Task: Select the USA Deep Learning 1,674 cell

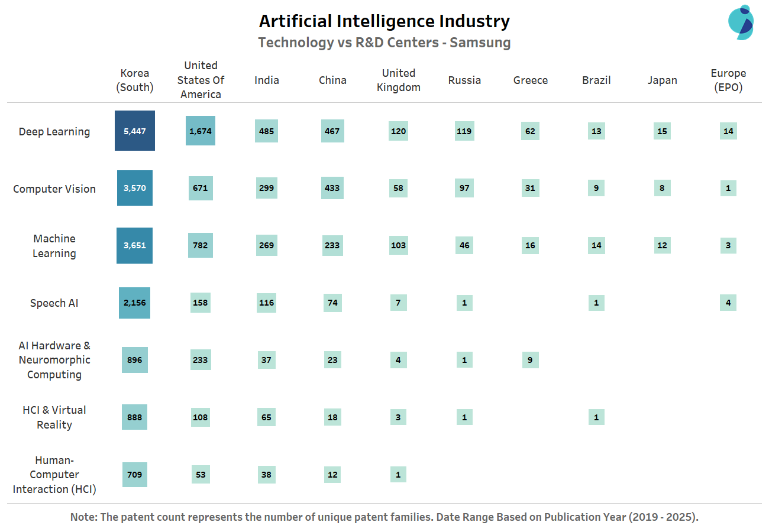Action: [x=201, y=131]
